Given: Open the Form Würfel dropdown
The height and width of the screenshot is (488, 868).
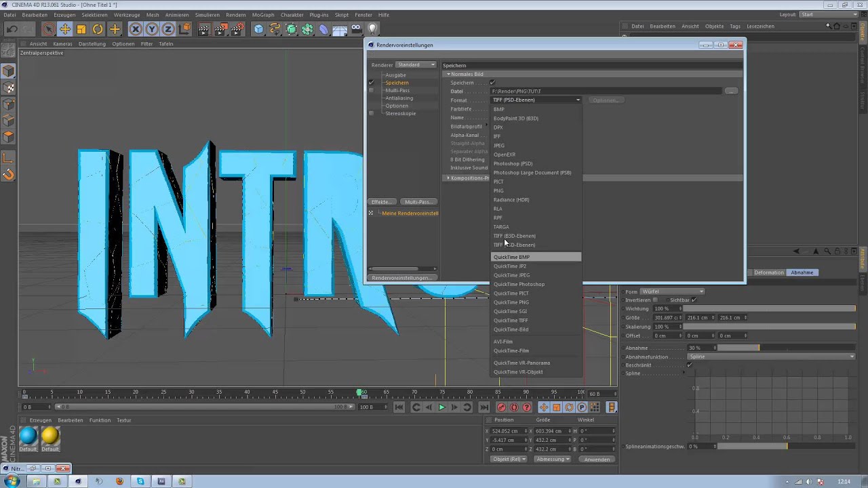Looking at the screenshot, I should click(672, 291).
